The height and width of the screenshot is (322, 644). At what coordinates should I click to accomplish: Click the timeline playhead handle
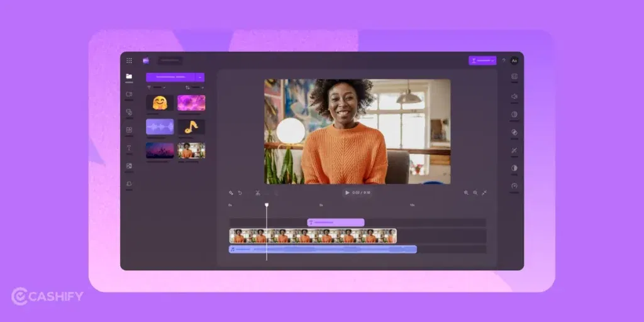(x=267, y=204)
